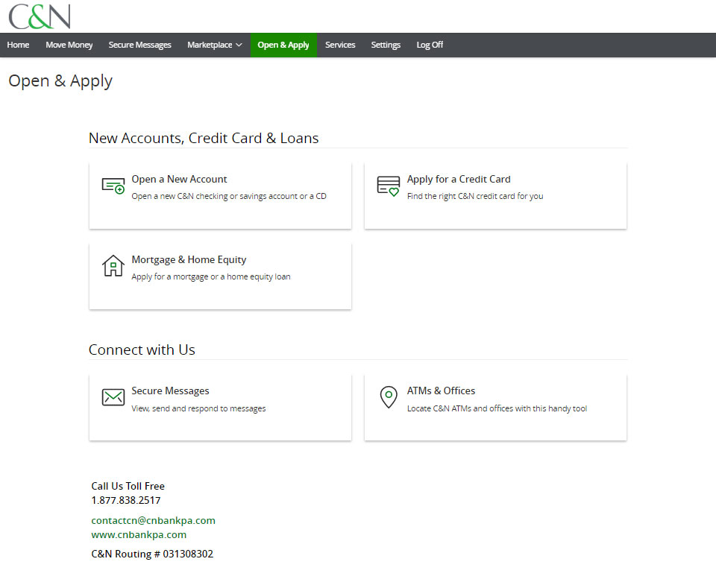Expand the Marketplace dropdown chevron
Viewport: 716px width, 588px height.
coord(239,45)
